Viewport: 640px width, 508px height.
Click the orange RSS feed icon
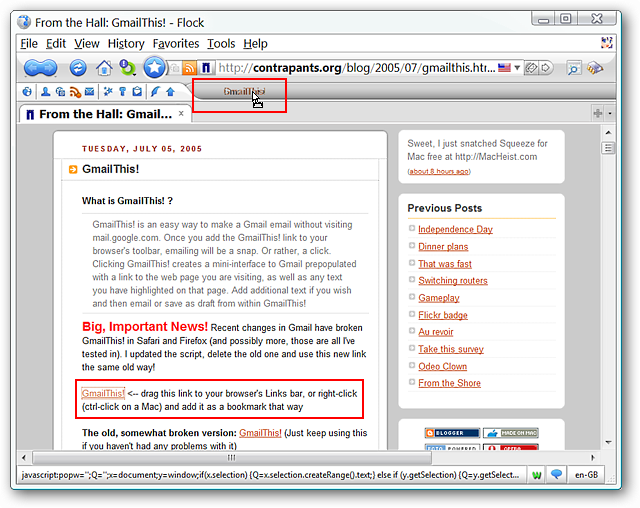188,68
